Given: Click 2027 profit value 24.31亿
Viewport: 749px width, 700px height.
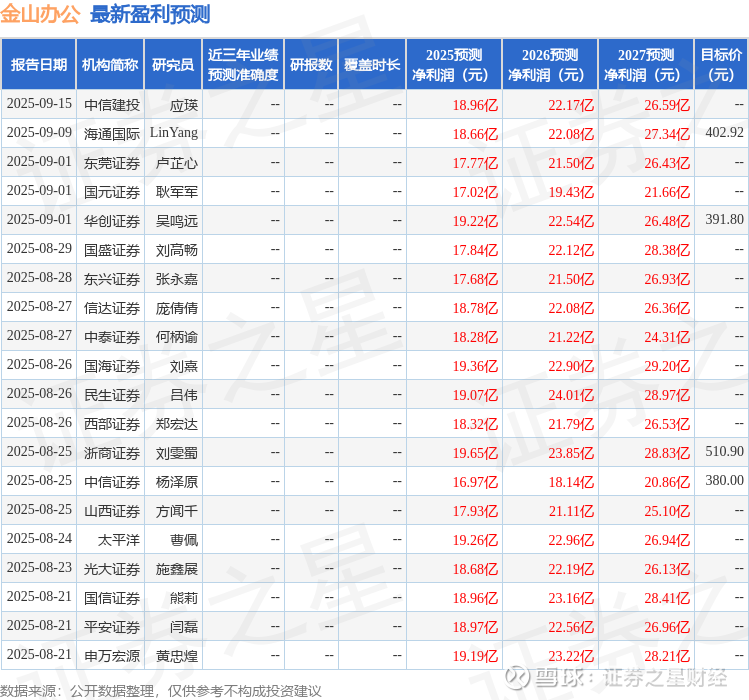Looking at the screenshot, I should 667,337.
